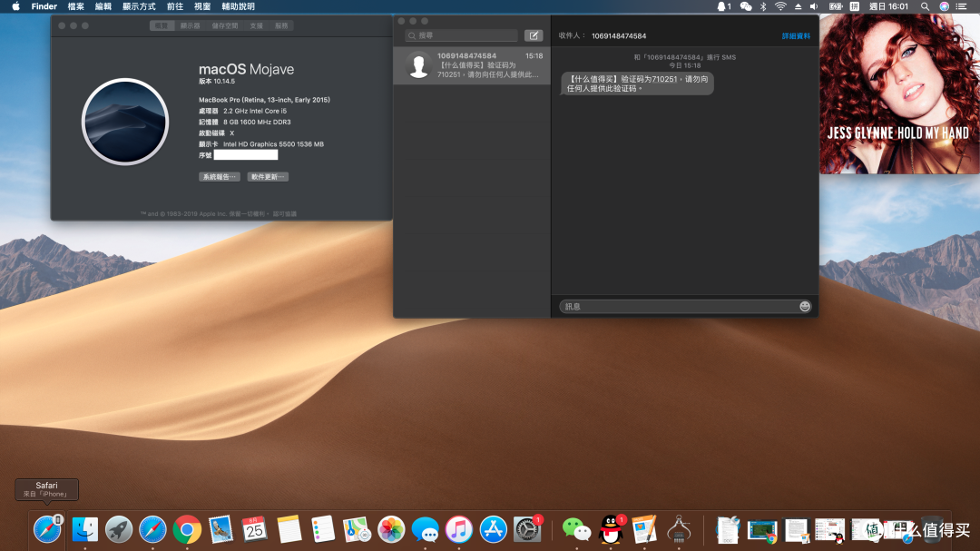Open QQ penguin app in Dock
This screenshot has height=551, width=980.
click(611, 530)
